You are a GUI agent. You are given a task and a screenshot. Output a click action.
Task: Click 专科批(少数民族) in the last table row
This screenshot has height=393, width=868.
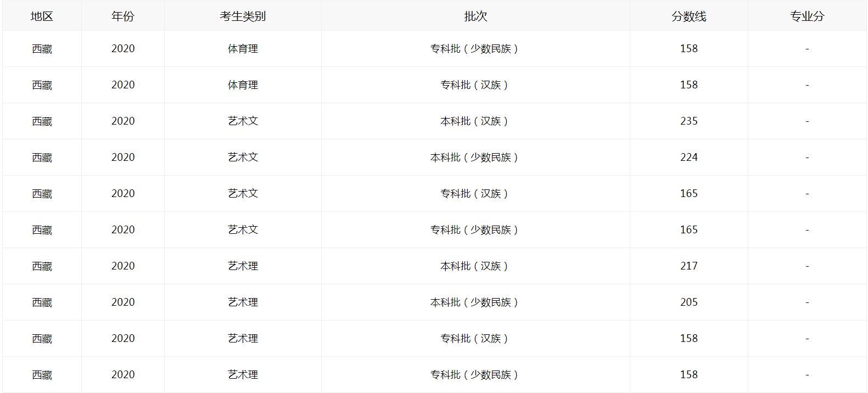click(474, 375)
